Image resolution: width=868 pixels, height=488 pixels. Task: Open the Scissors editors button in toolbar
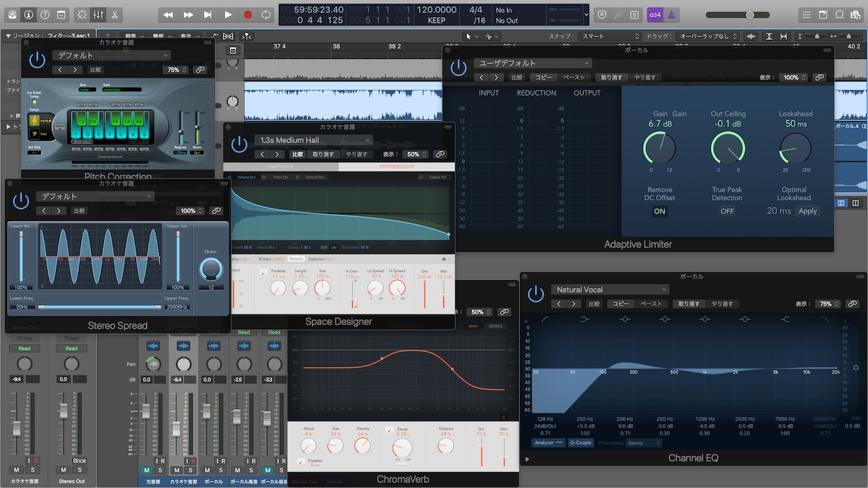115,14
